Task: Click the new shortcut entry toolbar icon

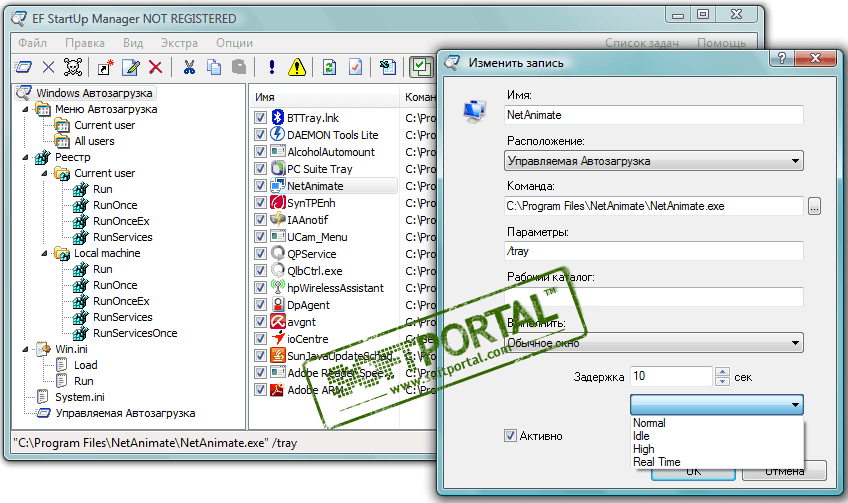Action: [x=105, y=67]
